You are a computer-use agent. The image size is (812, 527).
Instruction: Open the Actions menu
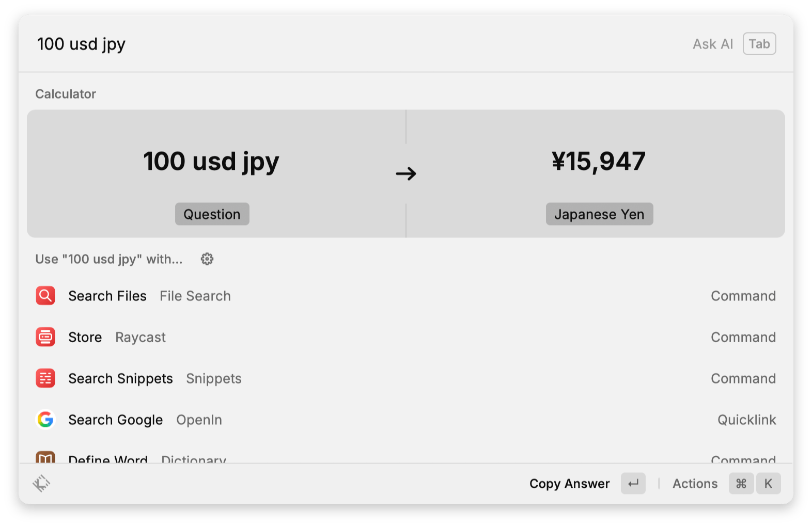tap(695, 484)
